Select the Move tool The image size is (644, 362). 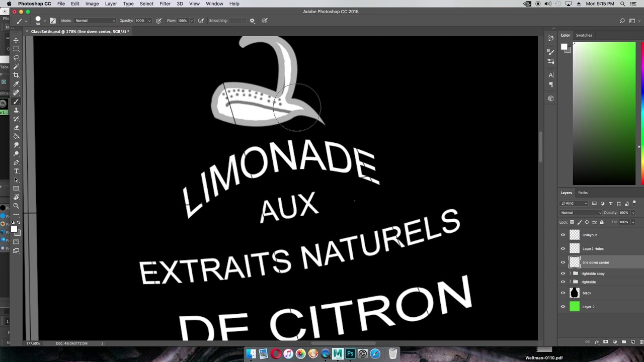(x=16, y=40)
